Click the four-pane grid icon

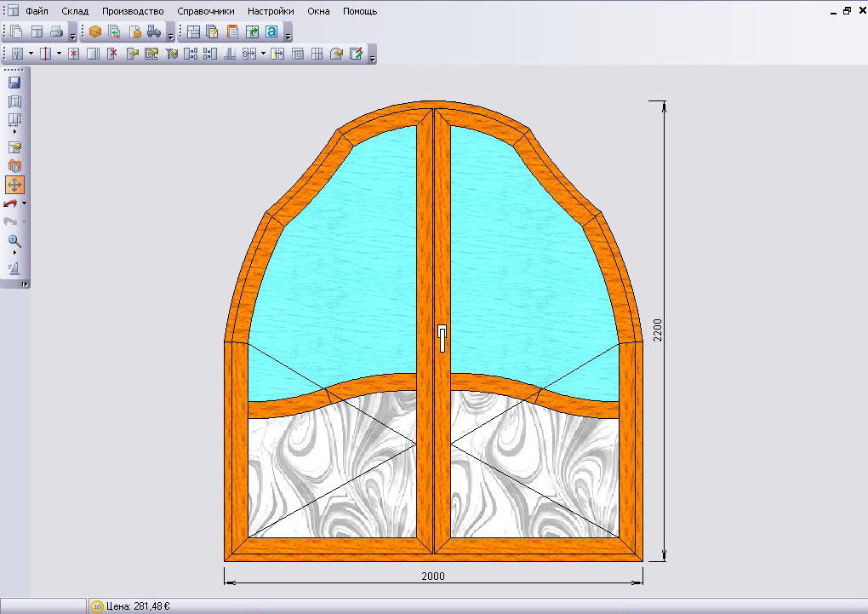(317, 53)
